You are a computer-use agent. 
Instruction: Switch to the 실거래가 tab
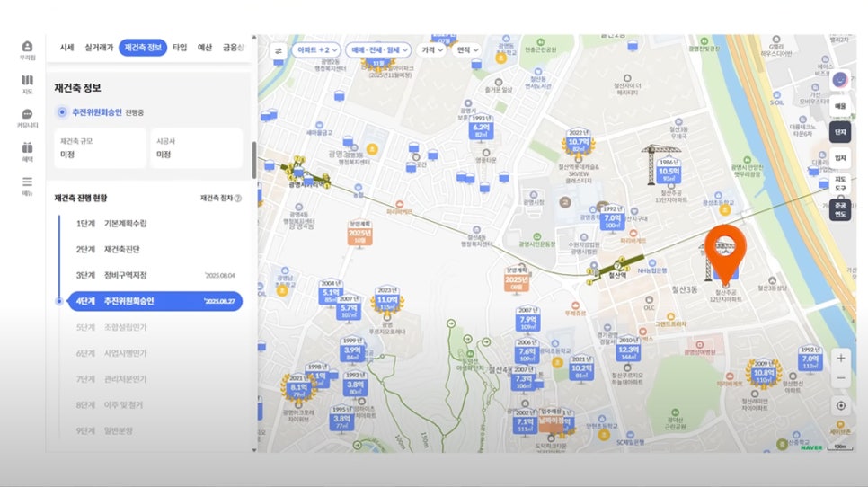pyautogui.click(x=99, y=47)
